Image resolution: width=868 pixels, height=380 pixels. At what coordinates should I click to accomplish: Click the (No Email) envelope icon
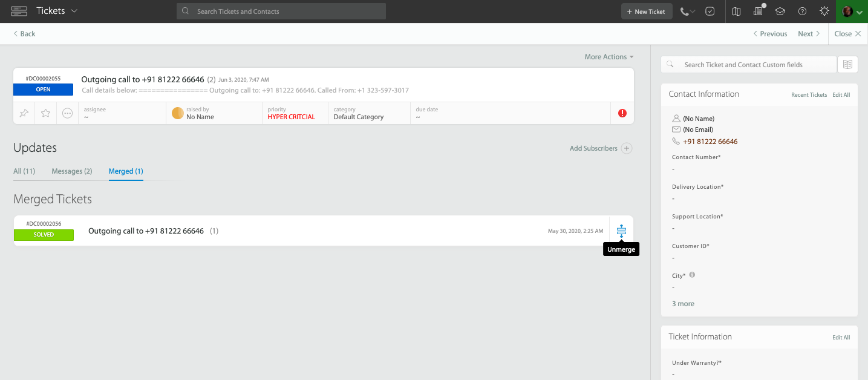point(676,129)
